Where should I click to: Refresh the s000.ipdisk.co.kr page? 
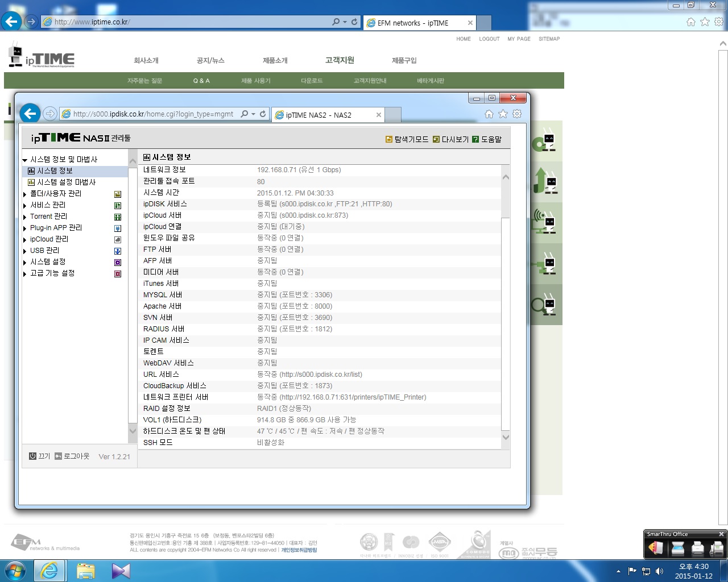click(263, 114)
